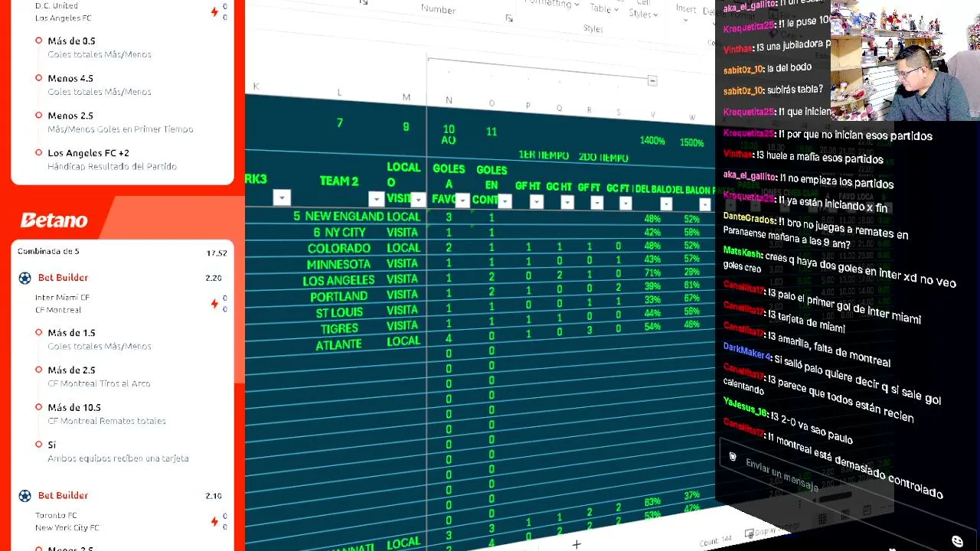Open the LOCAL O VISITA filter dropdown
Screen dimensions: 980x551
tap(418, 200)
